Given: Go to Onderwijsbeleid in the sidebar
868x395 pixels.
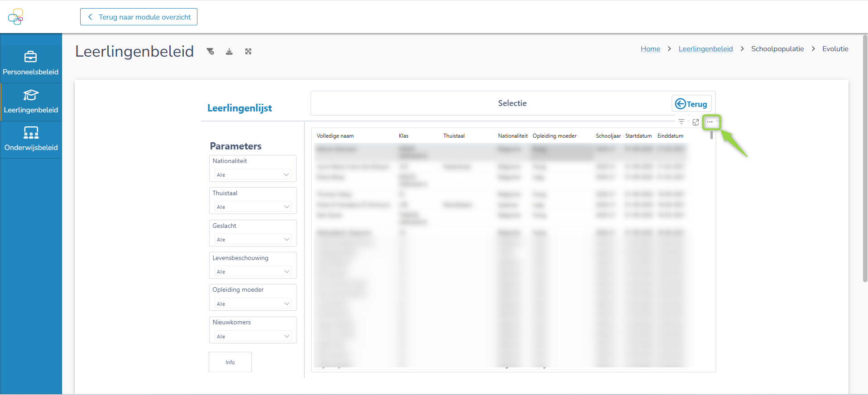Looking at the screenshot, I should [x=31, y=140].
